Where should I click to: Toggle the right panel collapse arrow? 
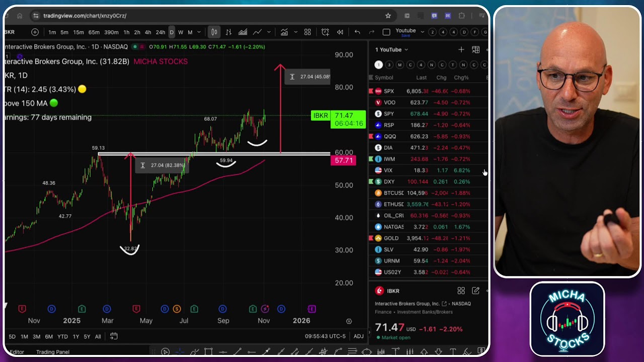370,332
